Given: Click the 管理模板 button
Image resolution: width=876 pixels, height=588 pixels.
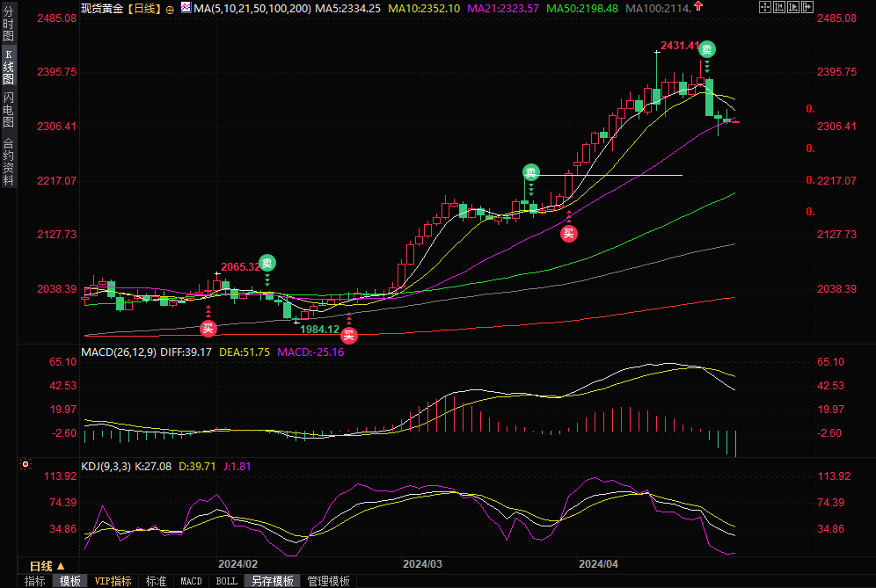Looking at the screenshot, I should [327, 581].
